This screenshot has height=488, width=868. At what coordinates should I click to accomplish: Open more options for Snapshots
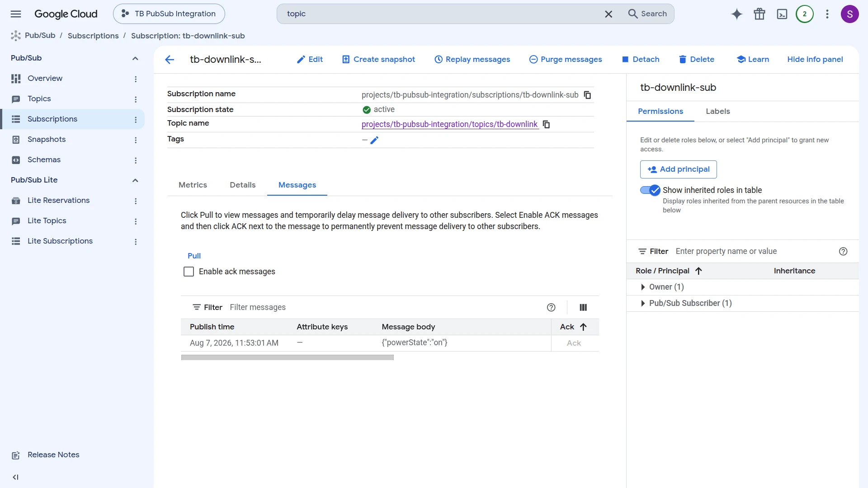point(136,140)
